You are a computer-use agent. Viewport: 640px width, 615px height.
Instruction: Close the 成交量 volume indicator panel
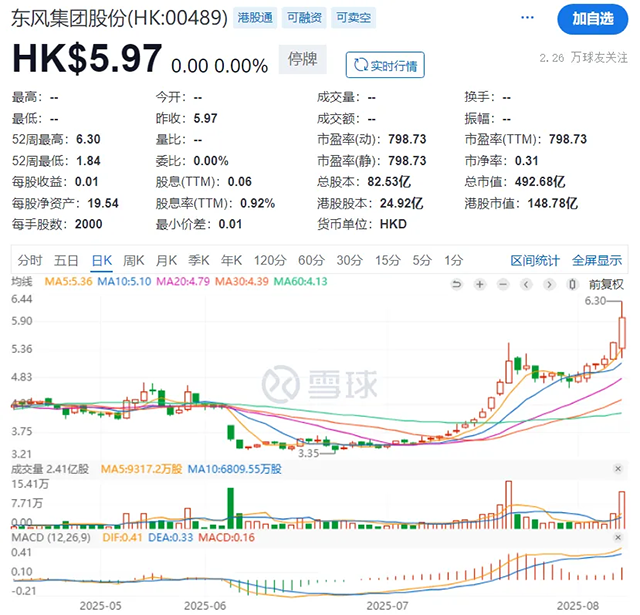(618, 468)
